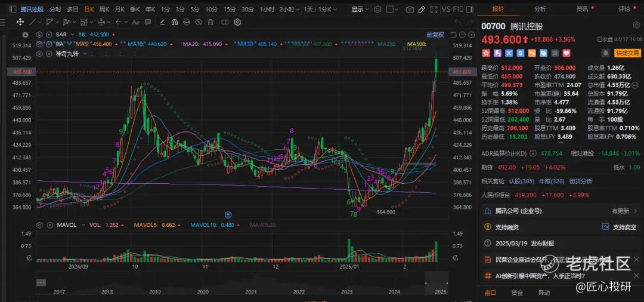
Task: Click the undo arrow above the chart
Action: (x=459, y=22)
